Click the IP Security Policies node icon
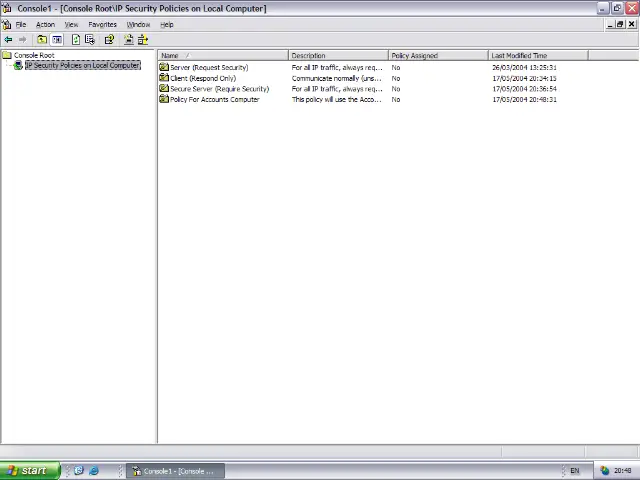The image size is (640, 480). (x=18, y=65)
